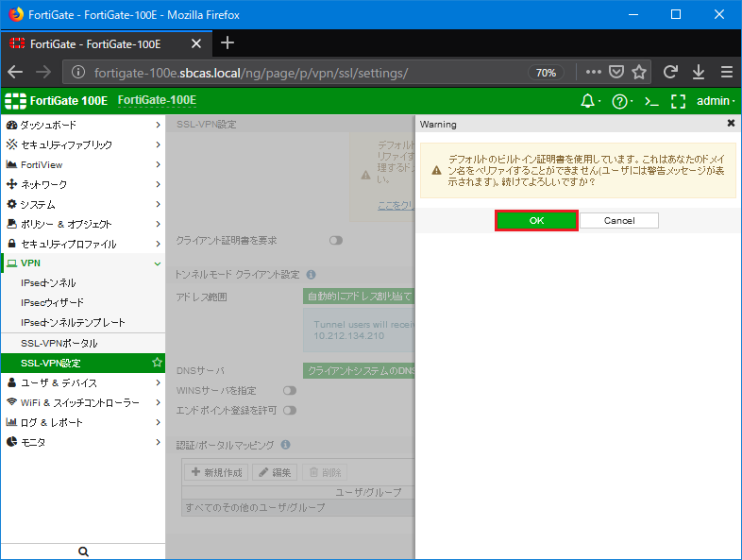742x560 pixels.
Task: Expand the ユーザ & デバイス menu
Action: coord(83,383)
